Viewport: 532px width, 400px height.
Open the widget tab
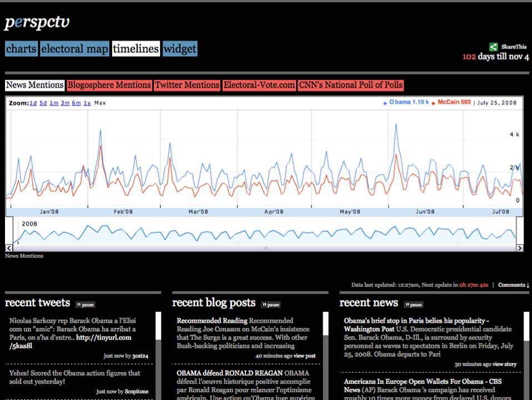pyautogui.click(x=180, y=48)
